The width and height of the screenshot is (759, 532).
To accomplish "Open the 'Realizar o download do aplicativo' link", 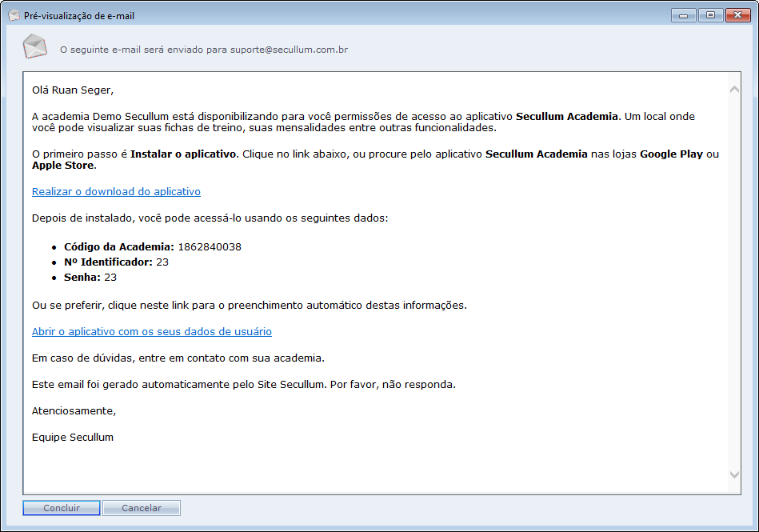I will (x=116, y=192).
